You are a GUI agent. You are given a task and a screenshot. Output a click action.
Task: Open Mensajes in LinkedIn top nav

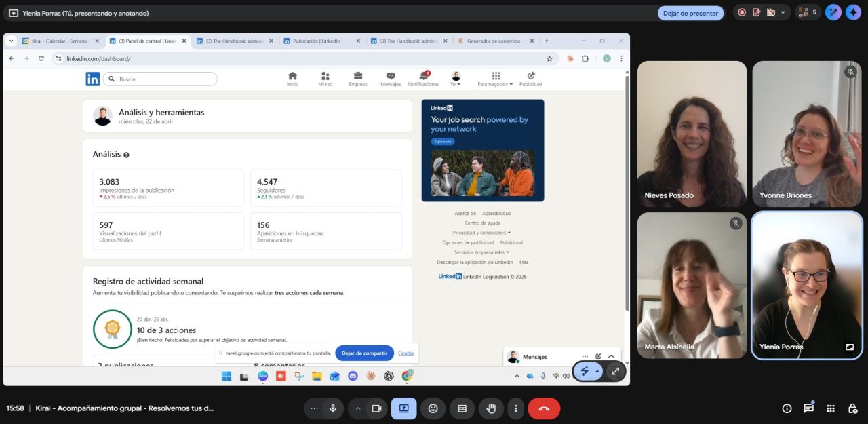pos(391,79)
